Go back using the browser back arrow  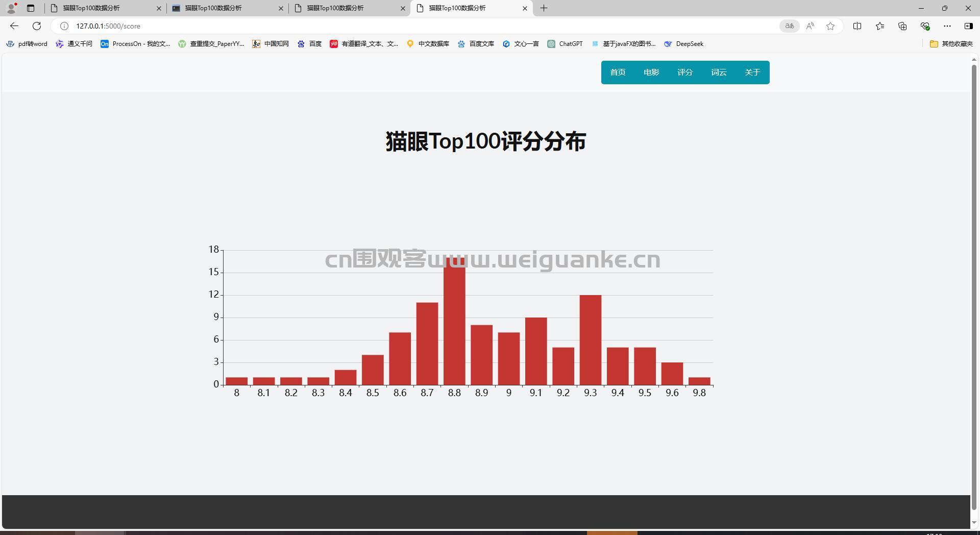click(x=14, y=26)
